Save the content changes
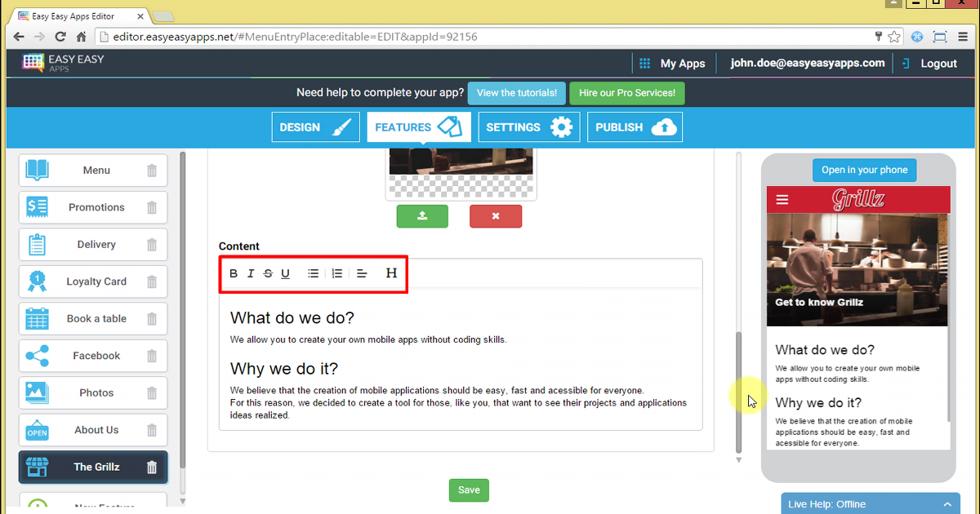 click(x=468, y=490)
